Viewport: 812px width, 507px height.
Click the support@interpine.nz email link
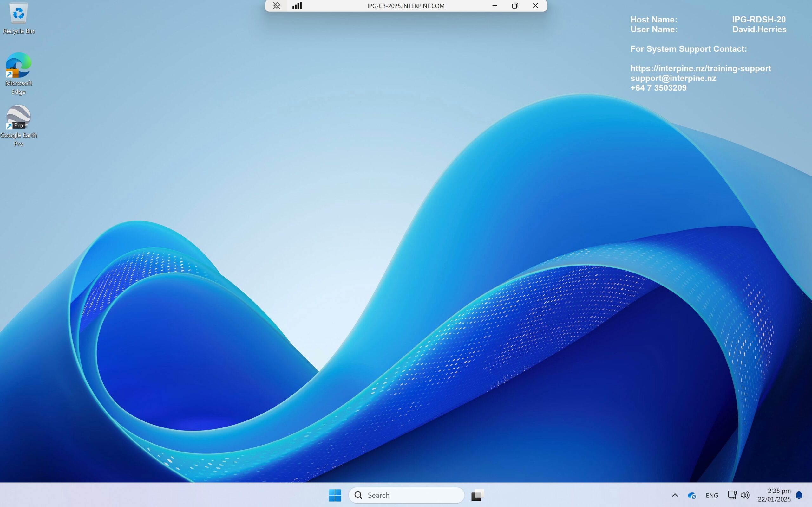tap(673, 78)
